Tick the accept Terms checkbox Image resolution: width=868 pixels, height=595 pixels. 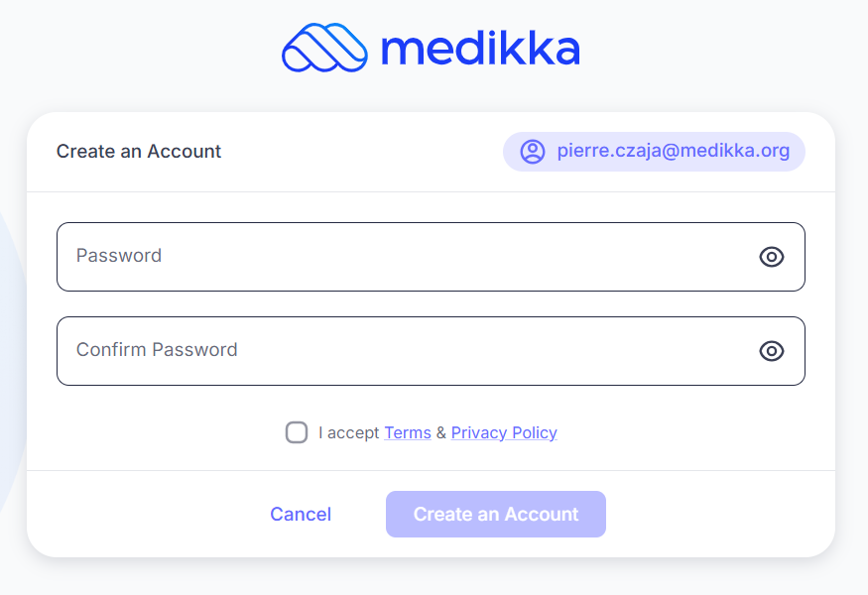[x=297, y=432]
